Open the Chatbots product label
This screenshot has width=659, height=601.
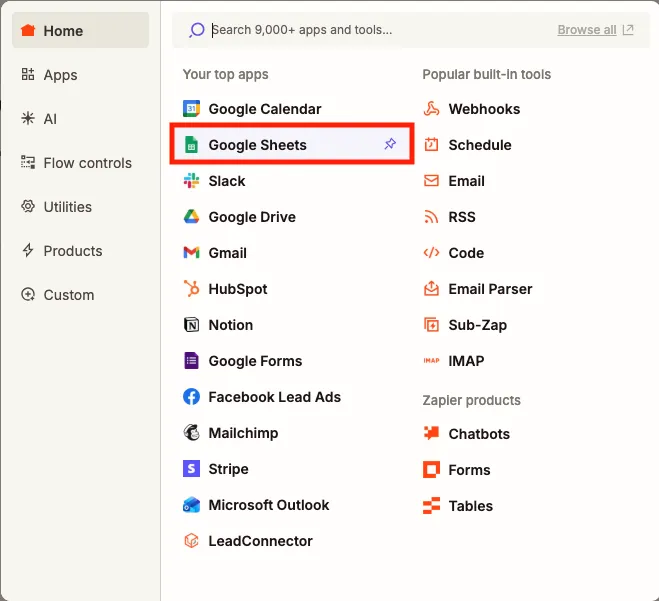[x=479, y=434]
